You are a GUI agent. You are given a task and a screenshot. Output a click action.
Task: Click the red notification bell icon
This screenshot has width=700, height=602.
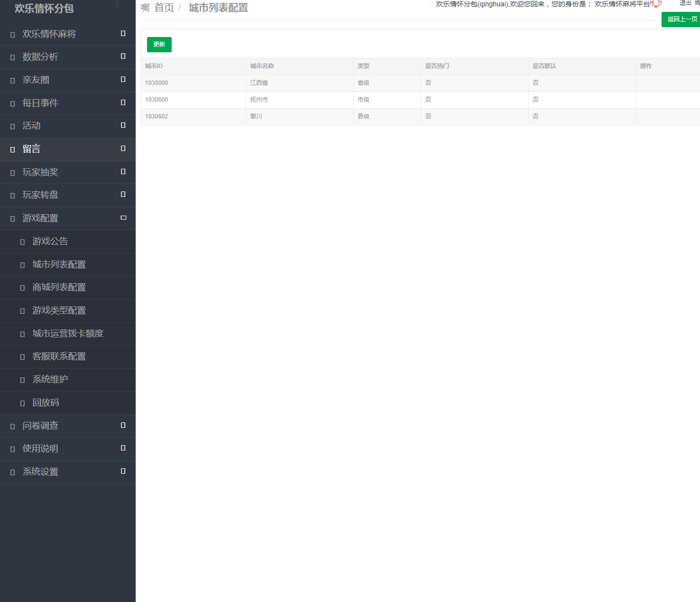656,4
